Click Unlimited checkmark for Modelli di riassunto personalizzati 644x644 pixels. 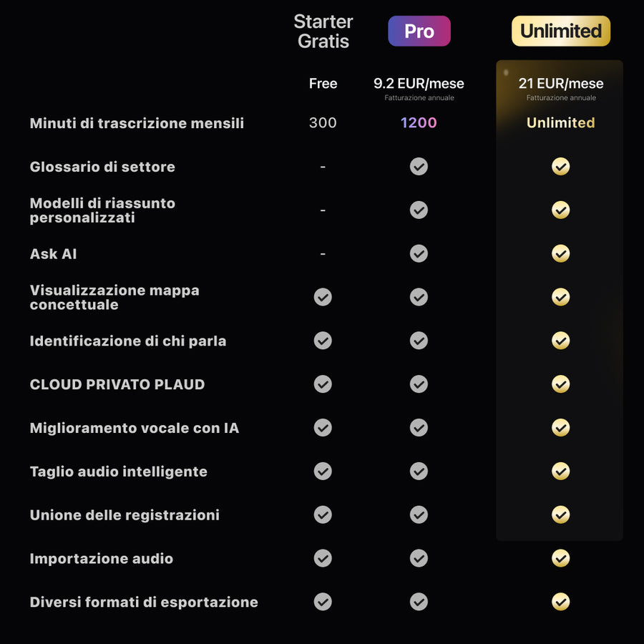(561, 210)
